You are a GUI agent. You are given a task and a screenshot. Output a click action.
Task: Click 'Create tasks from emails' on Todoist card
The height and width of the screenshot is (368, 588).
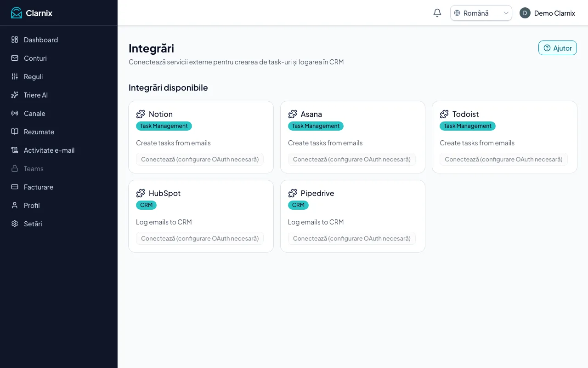tap(477, 143)
